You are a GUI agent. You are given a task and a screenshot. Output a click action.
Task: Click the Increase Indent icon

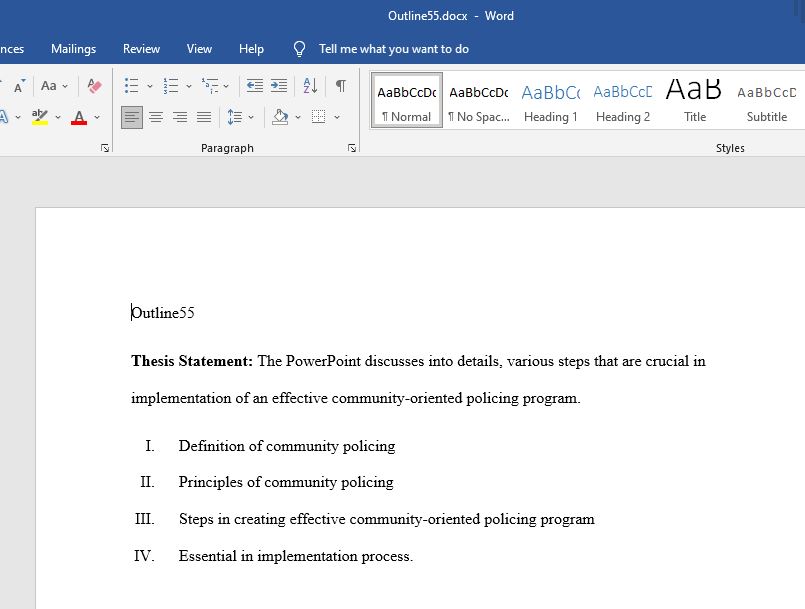(x=279, y=86)
